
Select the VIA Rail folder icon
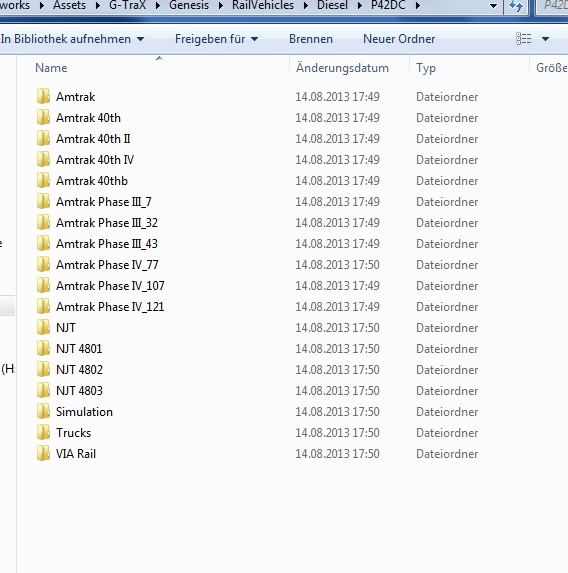pyautogui.click(x=43, y=454)
